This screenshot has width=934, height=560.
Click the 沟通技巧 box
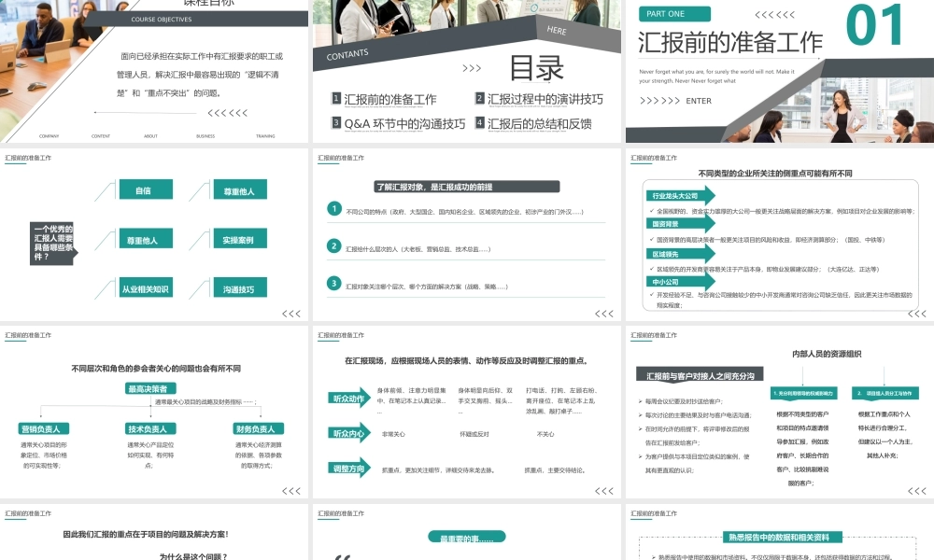pyautogui.click(x=240, y=288)
